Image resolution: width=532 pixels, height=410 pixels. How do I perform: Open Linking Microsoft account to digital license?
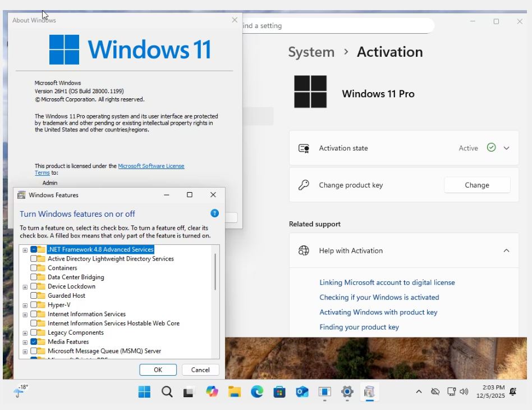387,283
